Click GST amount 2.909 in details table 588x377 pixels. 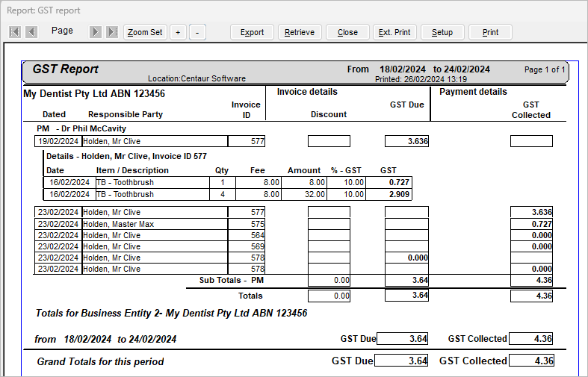[389, 195]
